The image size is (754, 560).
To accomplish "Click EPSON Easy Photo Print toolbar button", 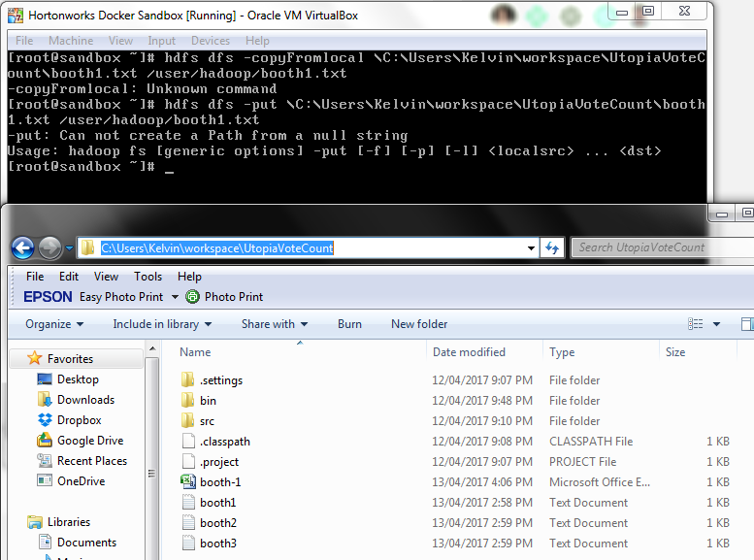I will click(x=93, y=297).
